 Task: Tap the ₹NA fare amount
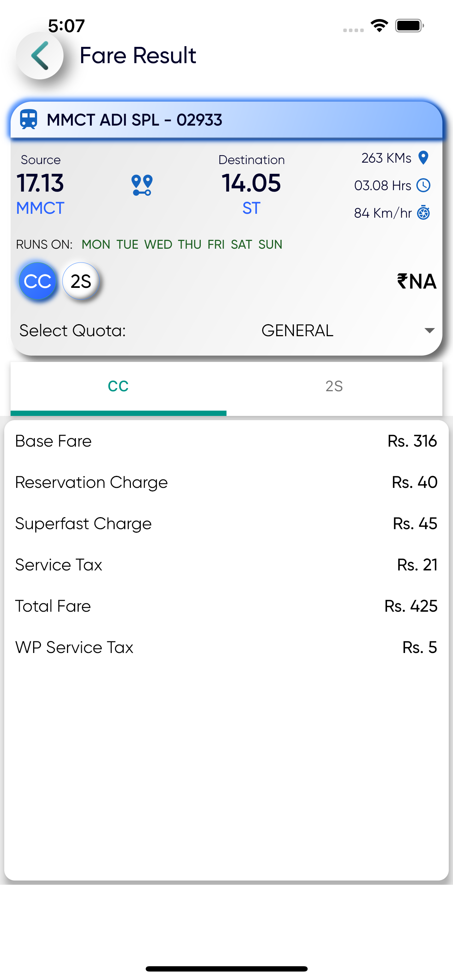point(417,282)
